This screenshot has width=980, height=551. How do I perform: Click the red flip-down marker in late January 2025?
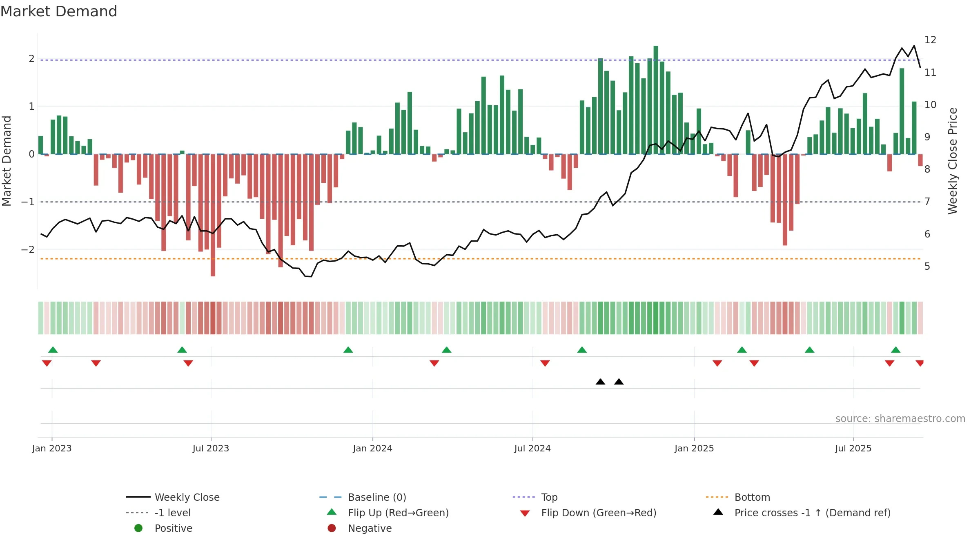pyautogui.click(x=717, y=363)
